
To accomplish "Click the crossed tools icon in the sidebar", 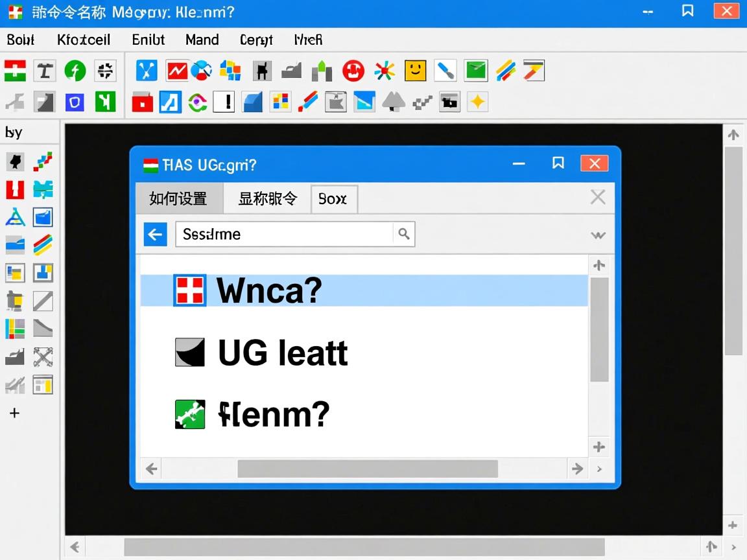I will tap(43, 356).
